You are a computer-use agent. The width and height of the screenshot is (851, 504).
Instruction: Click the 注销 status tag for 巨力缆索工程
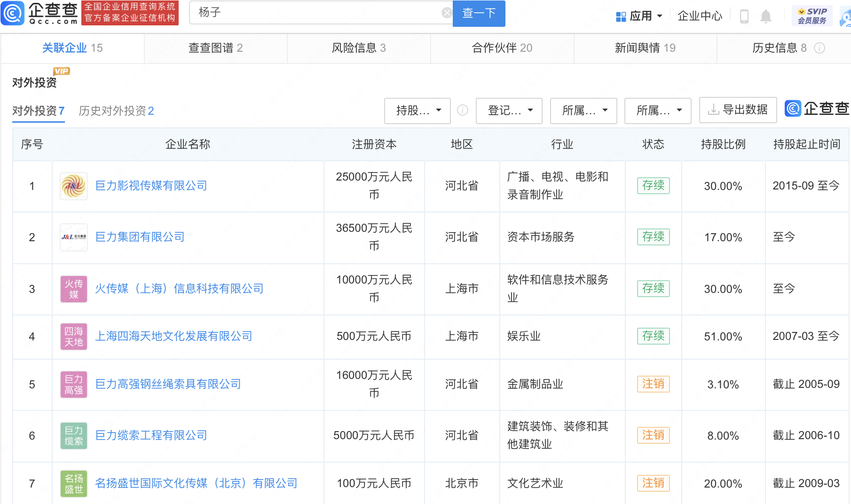click(x=653, y=435)
